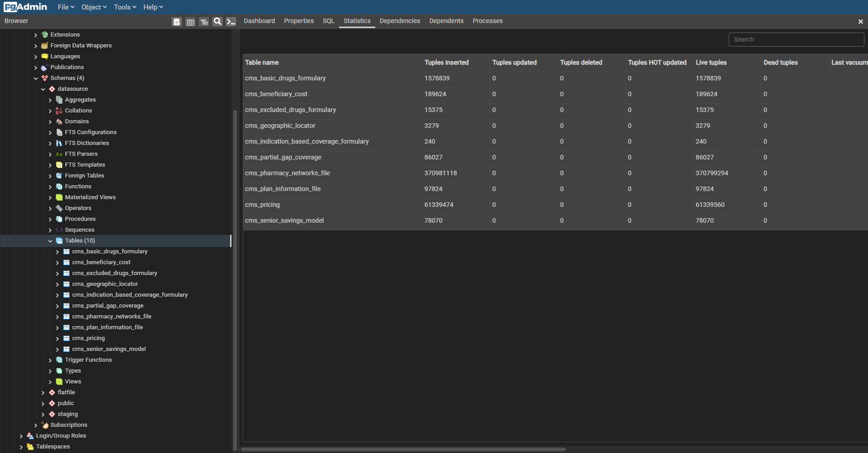868x453 pixels.
Task: Select cms_geographic_locator row in statistics table
Action: coord(555,126)
